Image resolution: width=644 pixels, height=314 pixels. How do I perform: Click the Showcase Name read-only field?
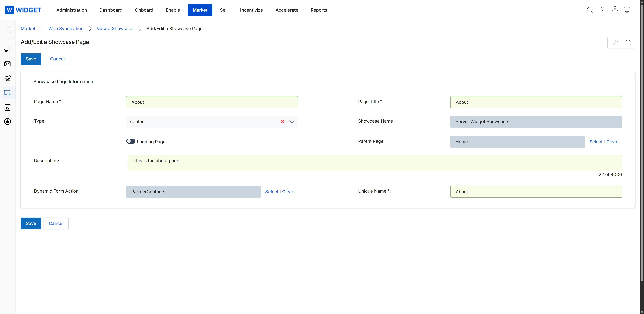point(536,122)
